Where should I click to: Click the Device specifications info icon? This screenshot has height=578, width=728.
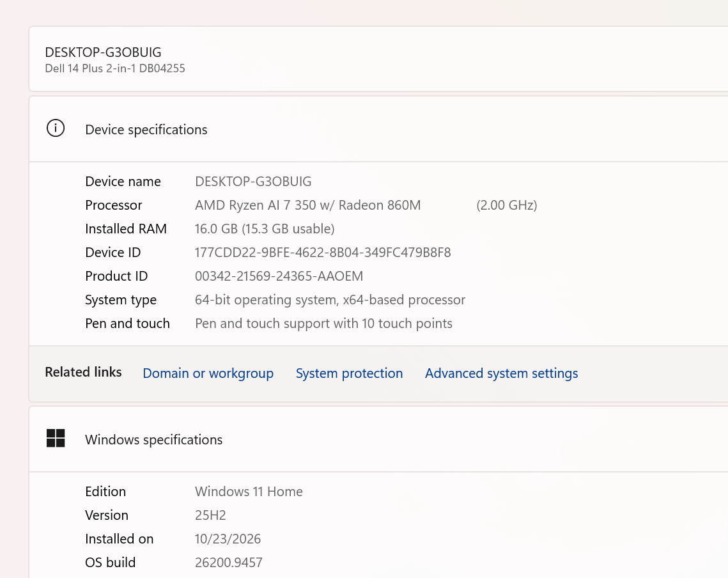(56, 129)
